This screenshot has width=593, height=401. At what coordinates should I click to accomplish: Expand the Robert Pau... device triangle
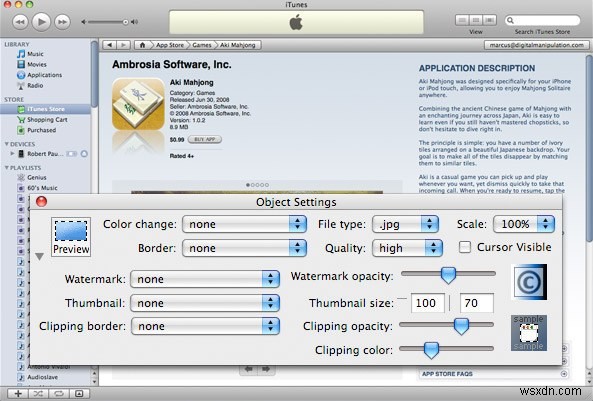(12, 154)
